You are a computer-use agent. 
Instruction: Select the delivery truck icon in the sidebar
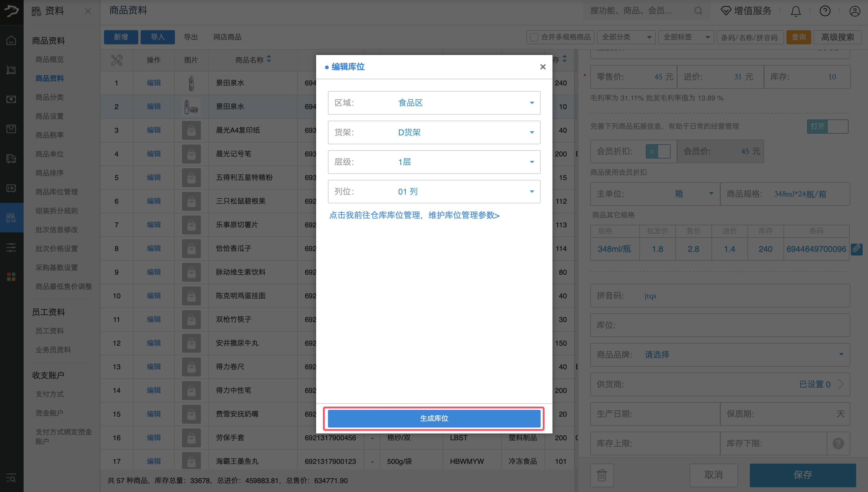click(x=11, y=158)
